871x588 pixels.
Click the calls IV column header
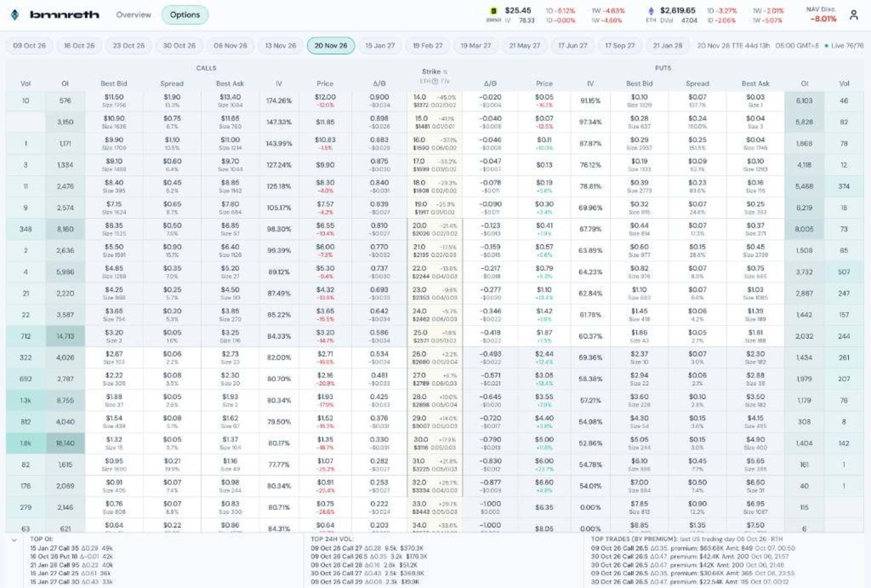point(279,83)
